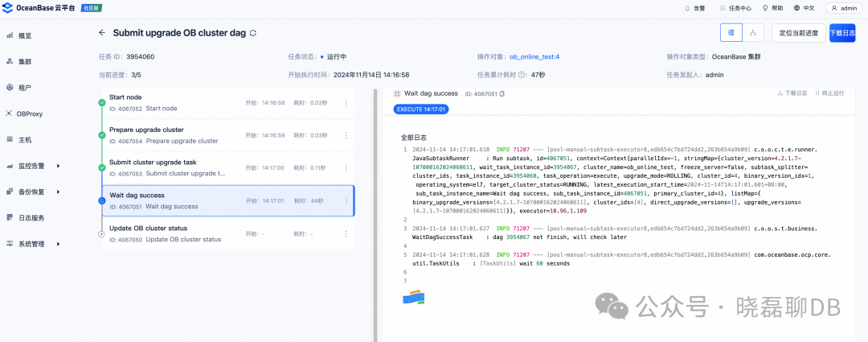Click the 主机 host icon
The height and width of the screenshot is (342, 868).
point(10,139)
